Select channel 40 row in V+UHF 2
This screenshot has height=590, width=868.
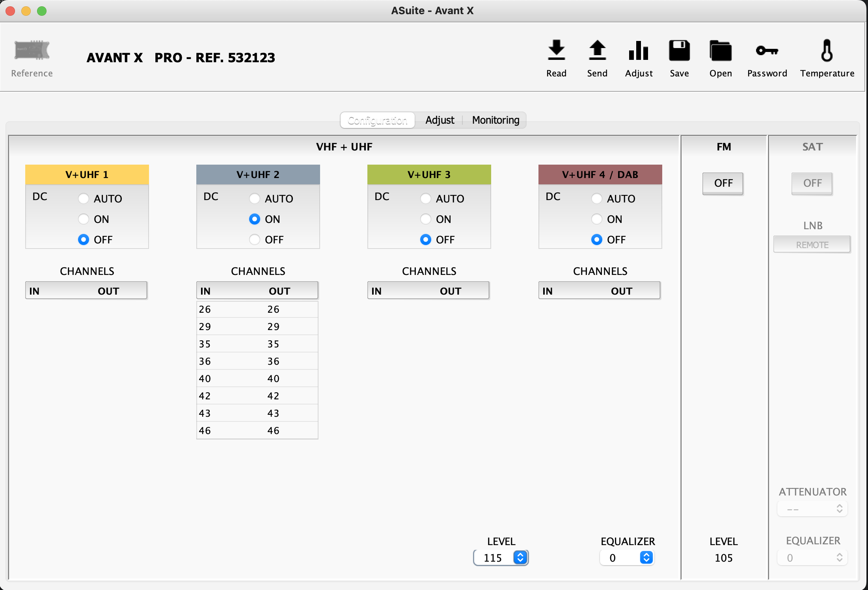coord(257,378)
